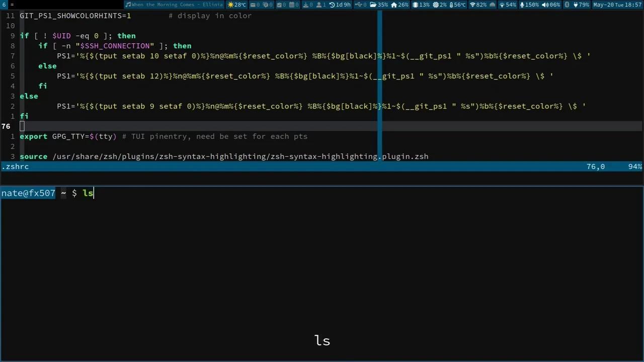The image size is (644, 362).
Task: Open the wifi icon showing 82% signal
Action: [472, 5]
